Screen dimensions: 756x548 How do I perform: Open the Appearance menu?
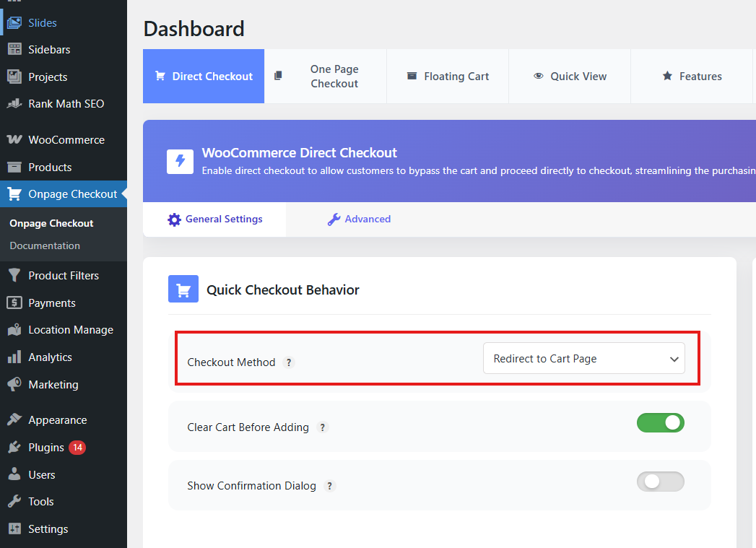click(63, 419)
